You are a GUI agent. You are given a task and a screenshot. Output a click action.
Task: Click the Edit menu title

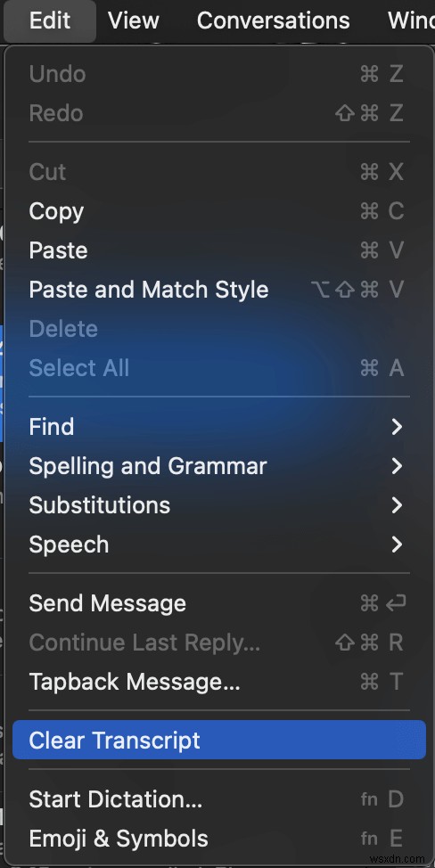click(50, 20)
